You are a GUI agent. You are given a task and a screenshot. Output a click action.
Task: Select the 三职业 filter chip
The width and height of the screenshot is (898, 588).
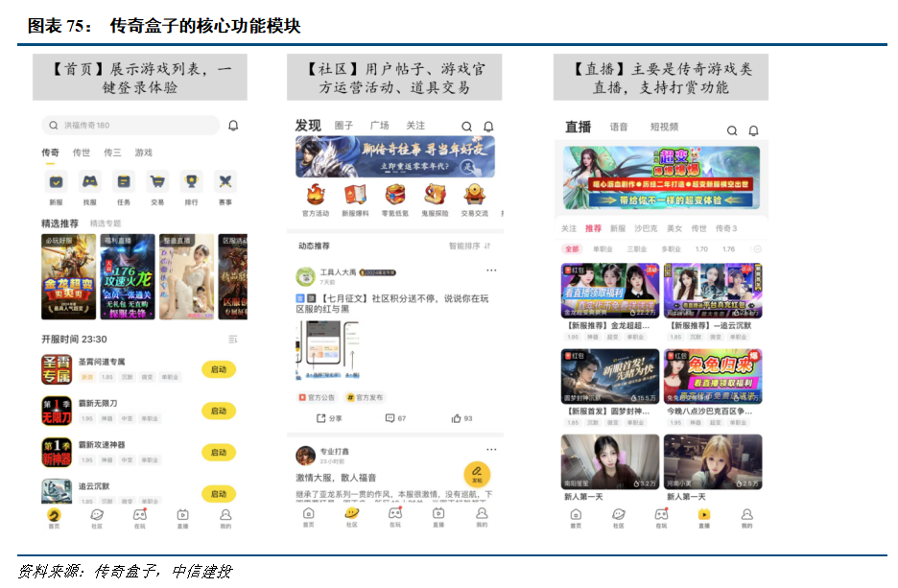[637, 249]
